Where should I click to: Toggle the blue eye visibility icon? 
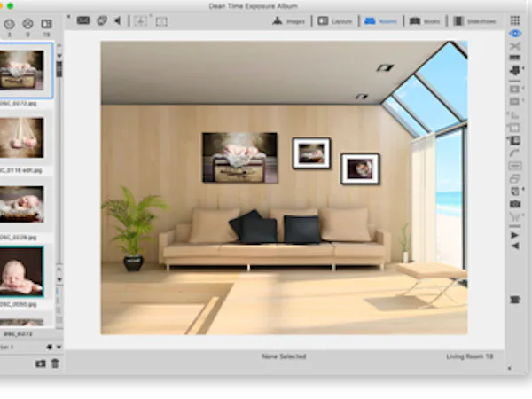pyautogui.click(x=515, y=34)
